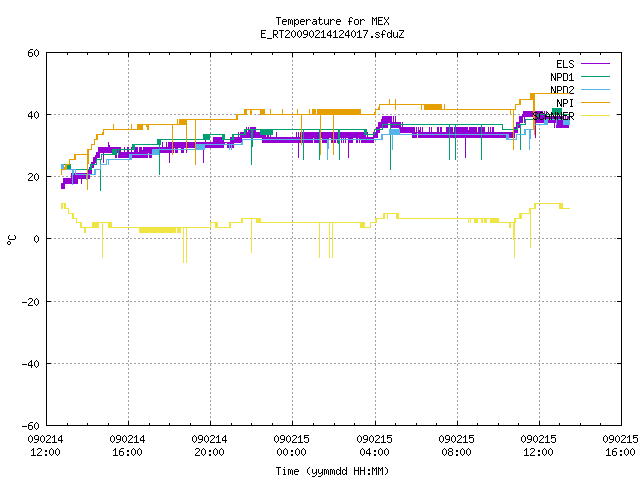
Task: Click the y-axis label 0
Action: point(36,239)
